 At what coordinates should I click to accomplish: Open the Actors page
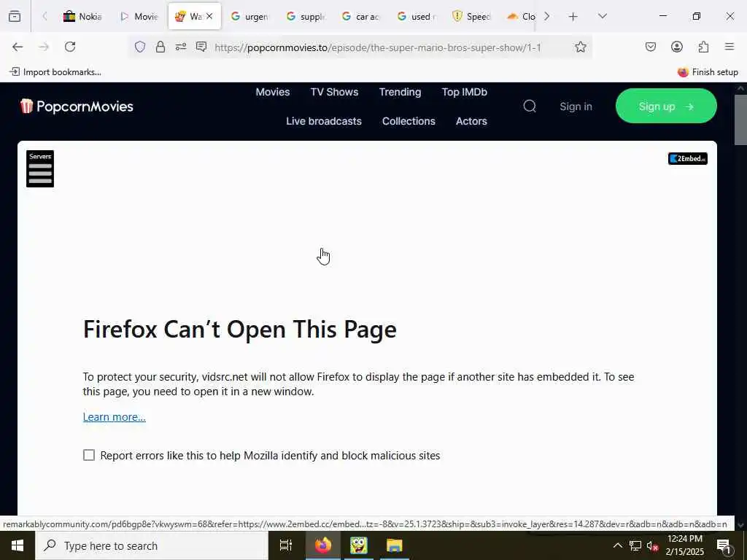[472, 121]
